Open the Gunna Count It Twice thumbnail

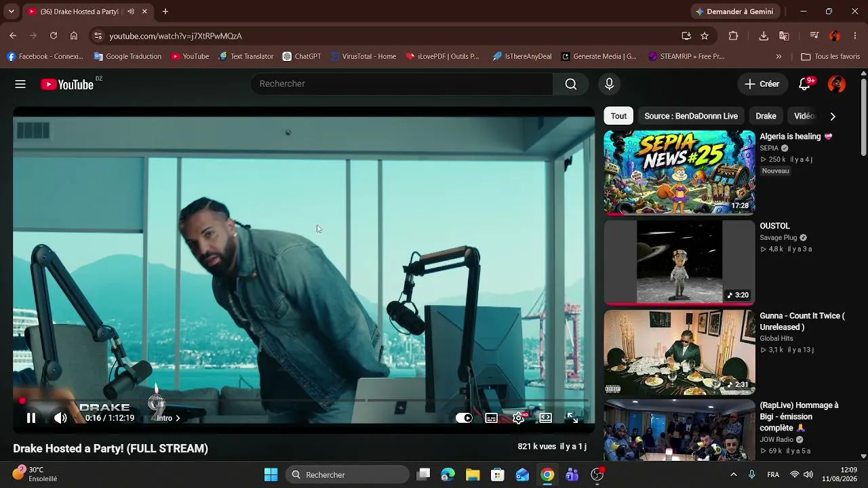point(679,352)
